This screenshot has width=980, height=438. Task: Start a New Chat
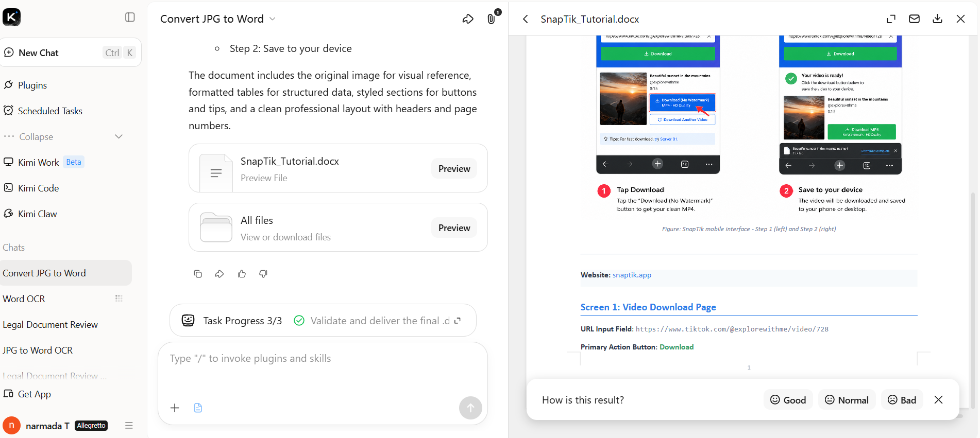[71, 52]
